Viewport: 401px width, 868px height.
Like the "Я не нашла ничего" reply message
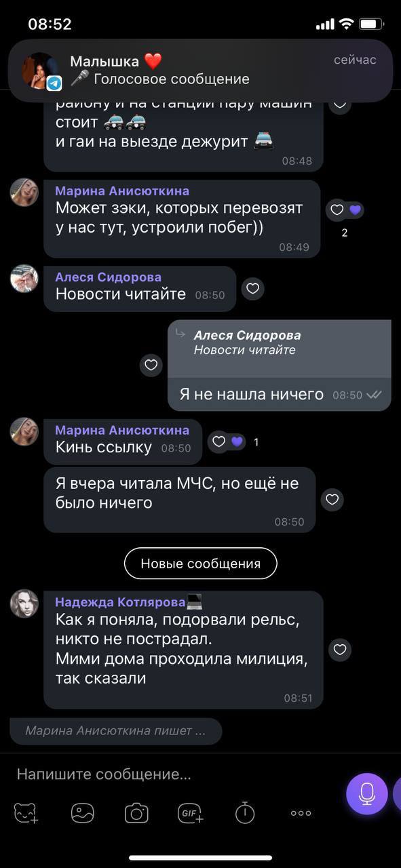(151, 366)
